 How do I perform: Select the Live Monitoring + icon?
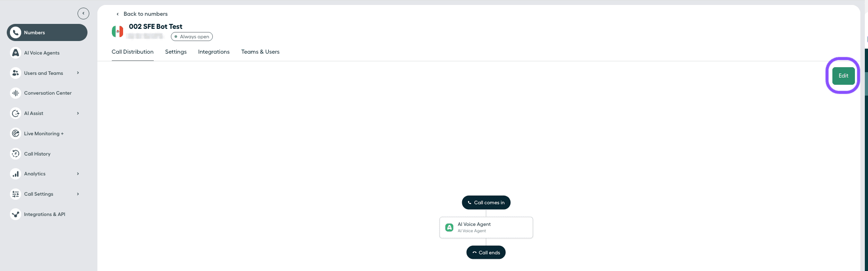pyautogui.click(x=15, y=133)
